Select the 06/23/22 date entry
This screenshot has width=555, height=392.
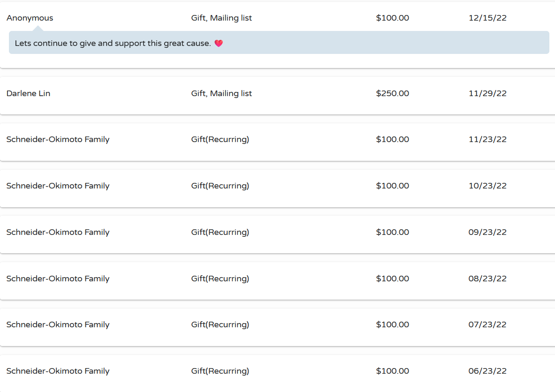(487, 371)
